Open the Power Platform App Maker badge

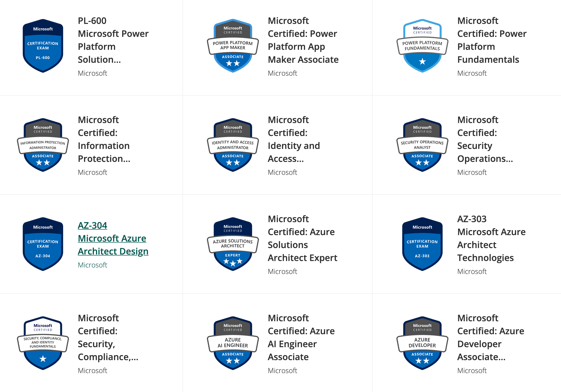pos(233,46)
